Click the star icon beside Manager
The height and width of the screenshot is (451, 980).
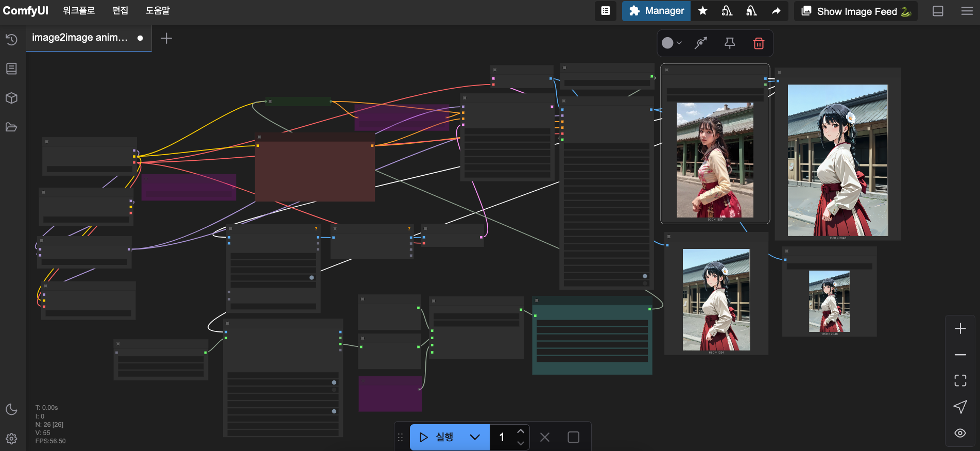coord(702,11)
